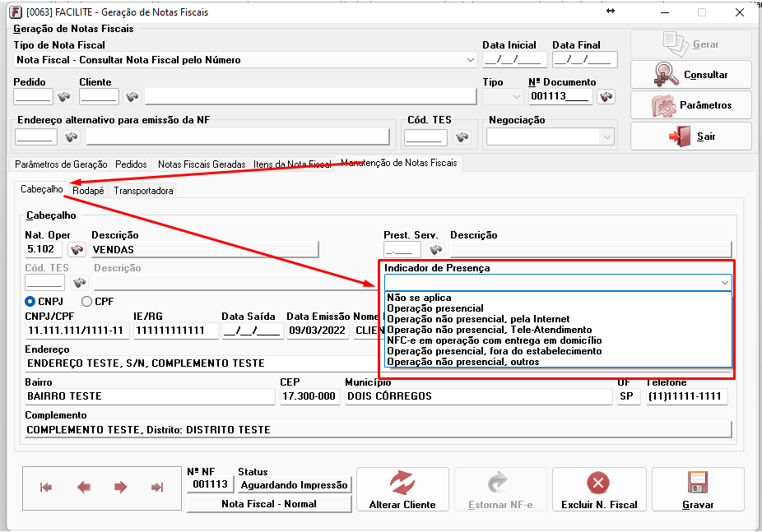Open the Negociação dropdown
The image size is (762, 532).
(x=607, y=137)
